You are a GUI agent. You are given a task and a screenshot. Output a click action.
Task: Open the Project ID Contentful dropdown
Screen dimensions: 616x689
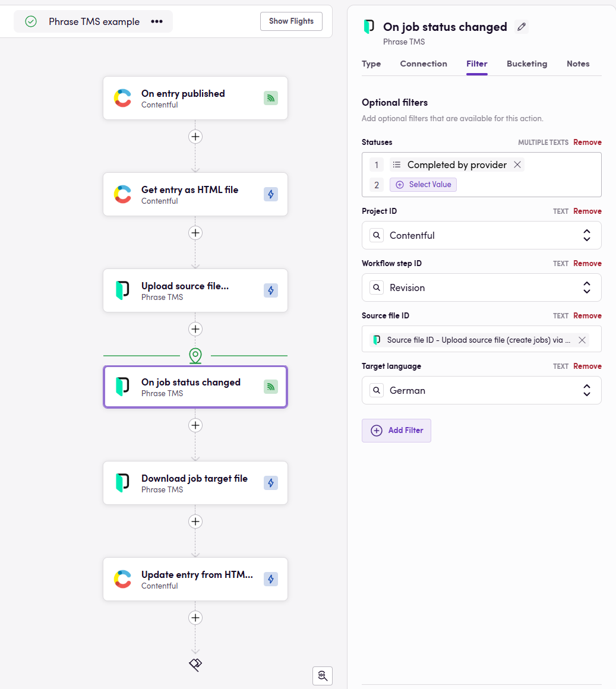[482, 236]
